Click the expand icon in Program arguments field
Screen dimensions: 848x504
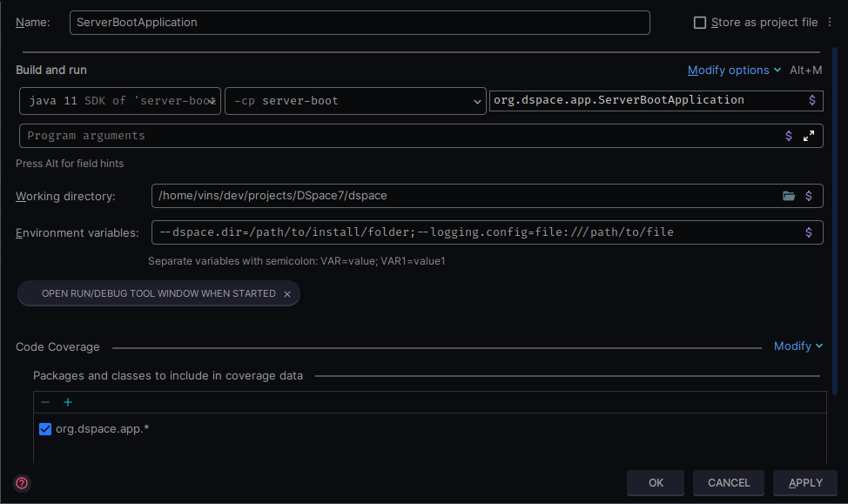coord(809,136)
